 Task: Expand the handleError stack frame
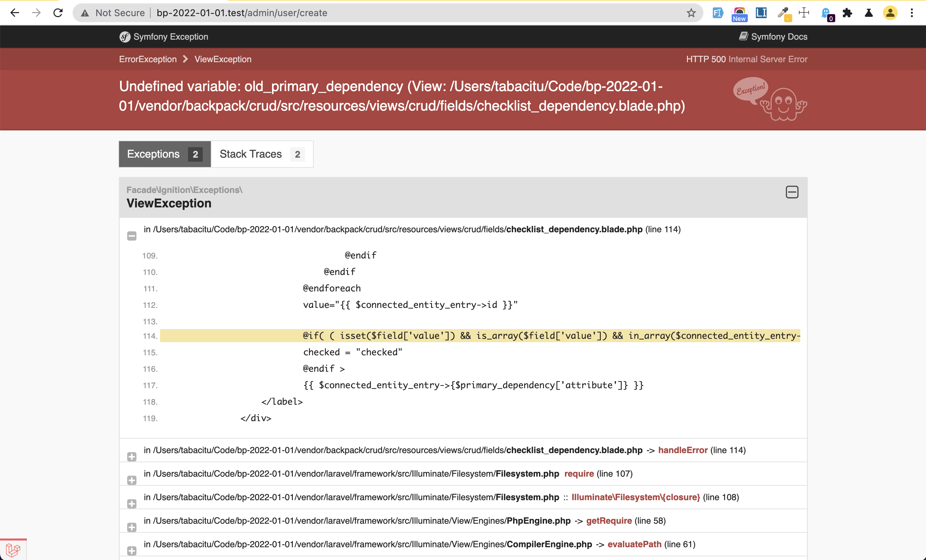[x=131, y=457]
